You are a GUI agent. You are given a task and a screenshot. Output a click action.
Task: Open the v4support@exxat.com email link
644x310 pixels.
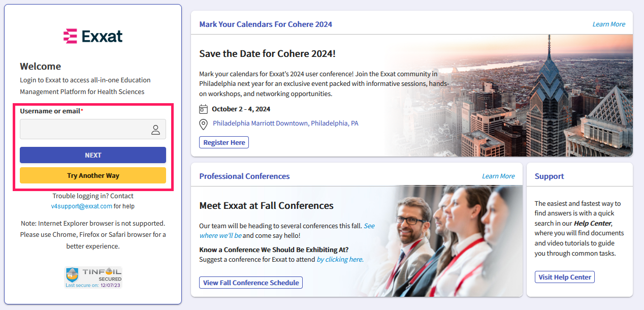coord(81,206)
